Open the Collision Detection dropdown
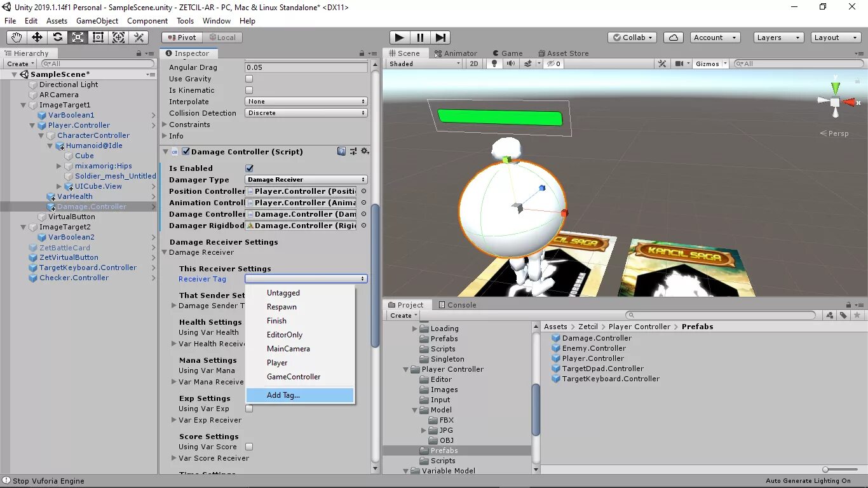 [306, 113]
